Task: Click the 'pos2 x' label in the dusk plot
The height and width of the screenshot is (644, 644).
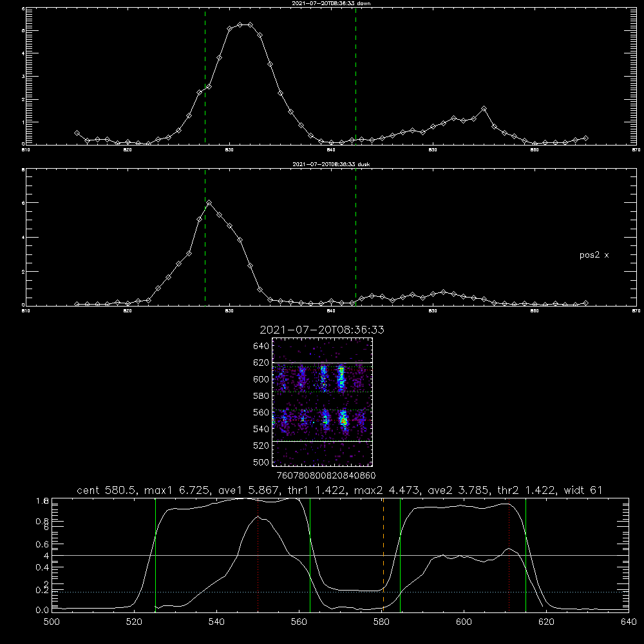Action: 594,255
